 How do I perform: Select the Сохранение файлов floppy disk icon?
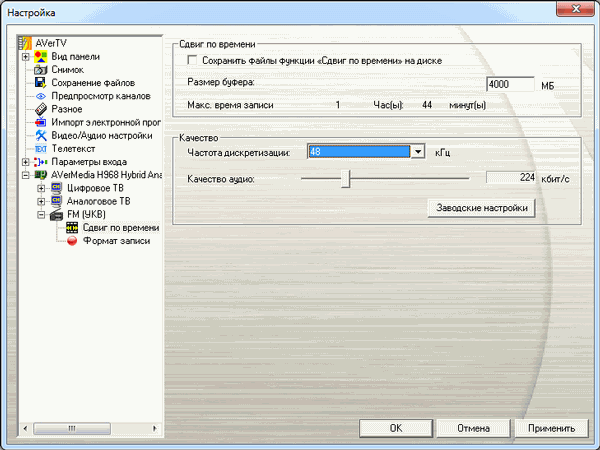(x=41, y=83)
